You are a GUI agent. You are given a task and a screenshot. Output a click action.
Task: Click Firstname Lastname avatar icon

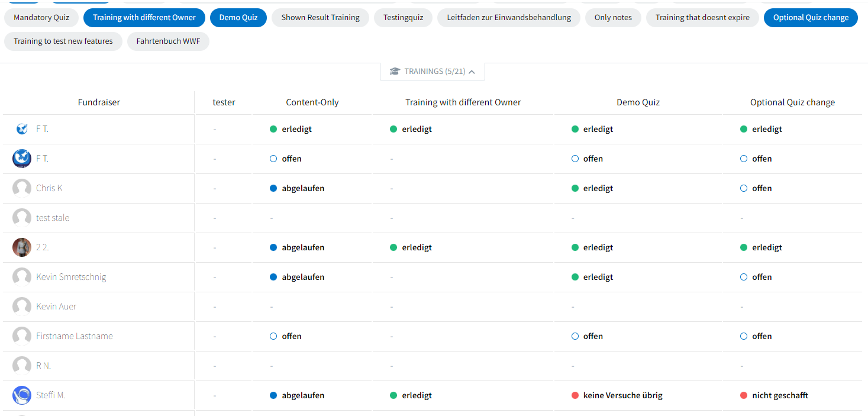tap(22, 336)
